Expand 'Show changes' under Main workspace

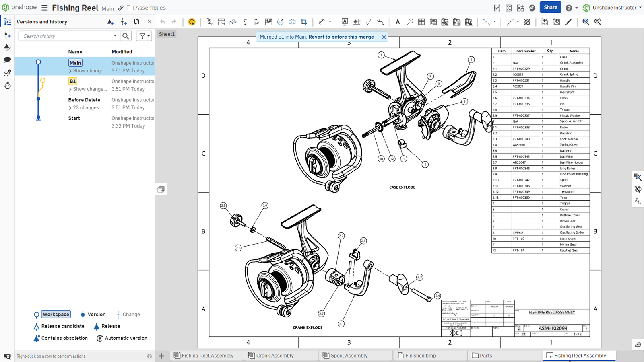click(88, 71)
